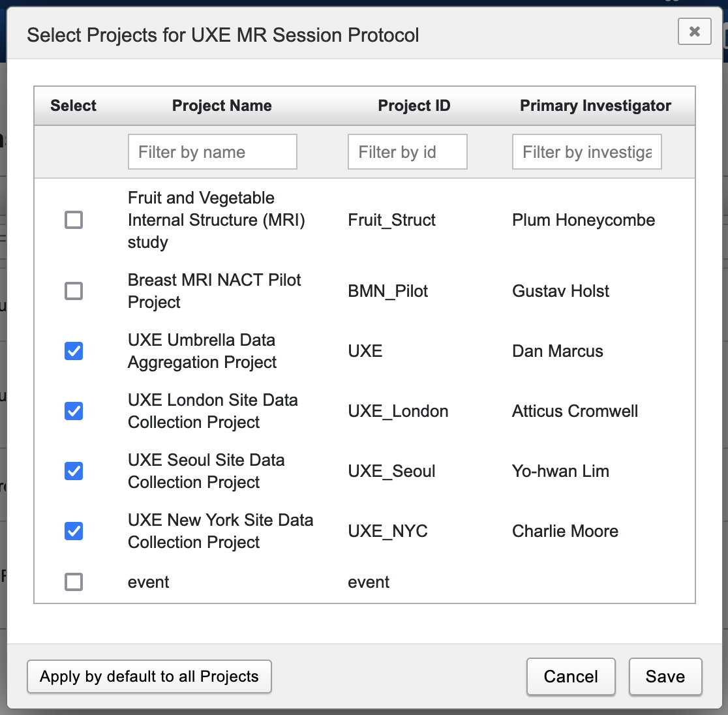728x715 pixels.
Task: Deselect the UXE London Site checkbox
Action: coord(74,411)
